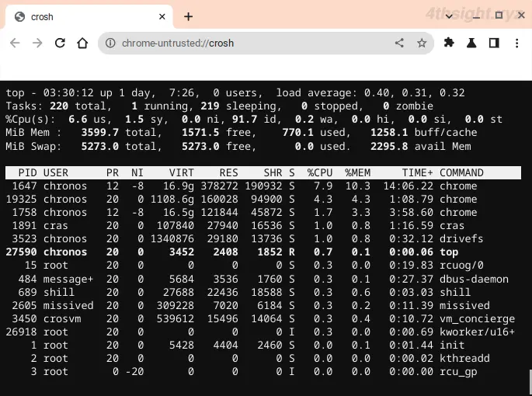Click the PID column header
The width and height of the screenshot is (532, 396).
(x=27, y=172)
